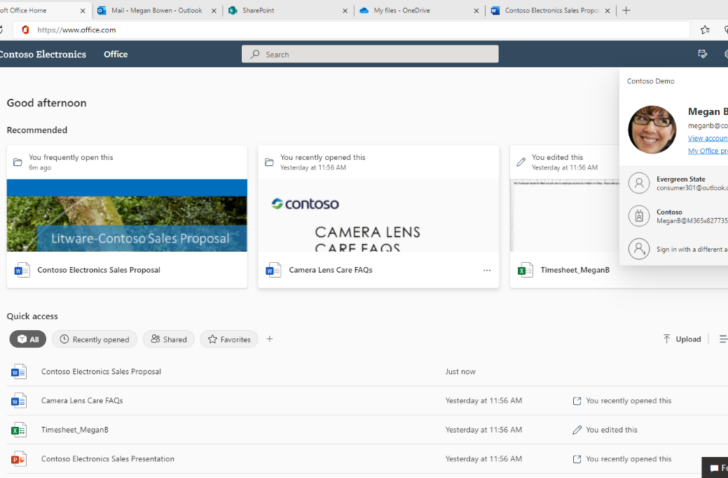
Task: Click the My Office profile link
Action: point(708,150)
